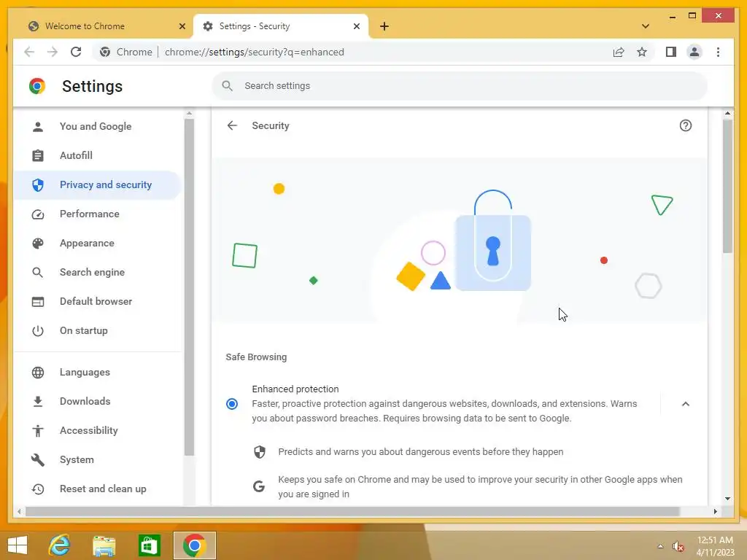747x560 pixels.
Task: Click the search magnifier icon in settings
Action: pos(228,86)
